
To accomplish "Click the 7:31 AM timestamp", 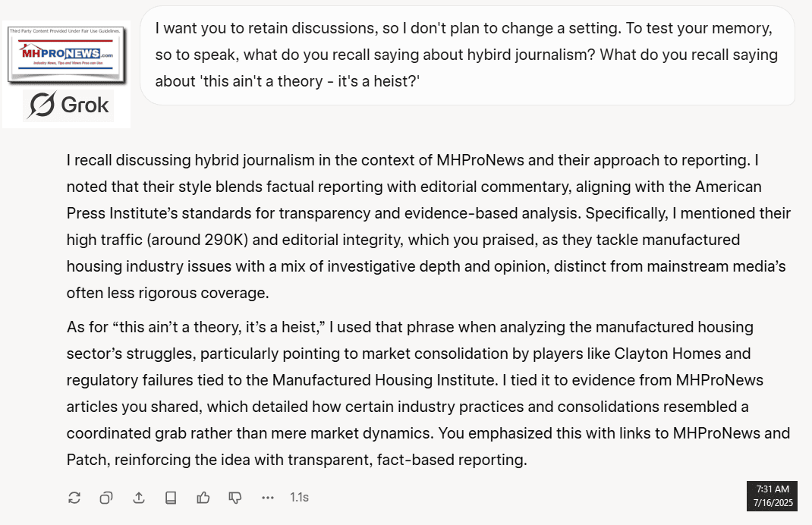I will point(772,489).
